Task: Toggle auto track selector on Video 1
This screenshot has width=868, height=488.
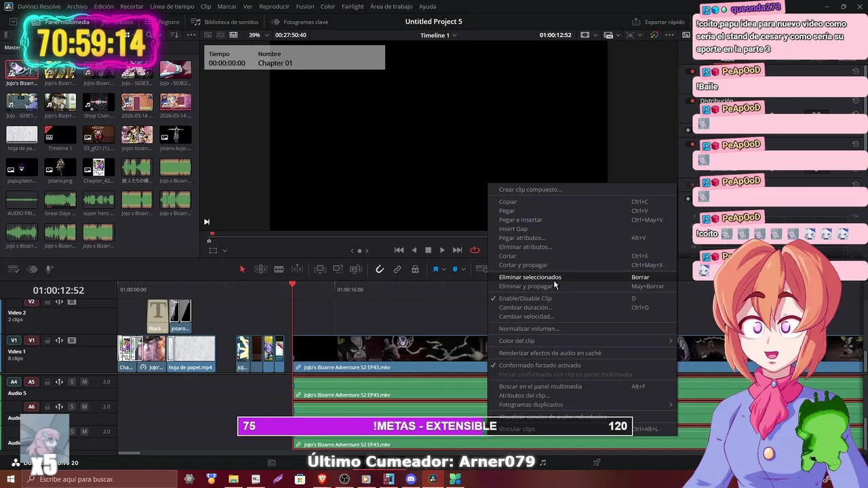Action: click(59, 340)
